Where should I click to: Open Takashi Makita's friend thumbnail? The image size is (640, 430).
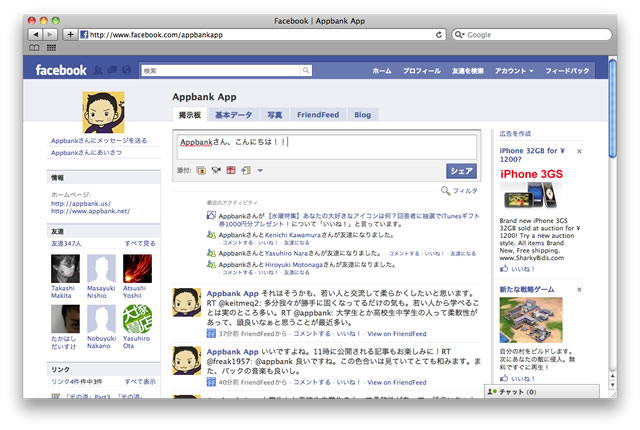pos(65,268)
